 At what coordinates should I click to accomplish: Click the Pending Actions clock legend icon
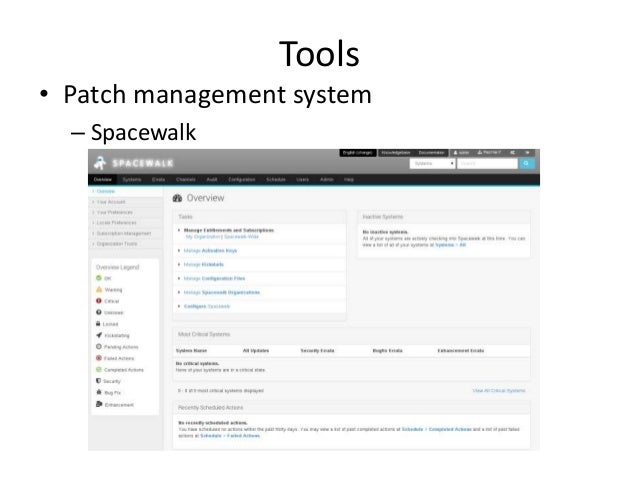pos(98,346)
